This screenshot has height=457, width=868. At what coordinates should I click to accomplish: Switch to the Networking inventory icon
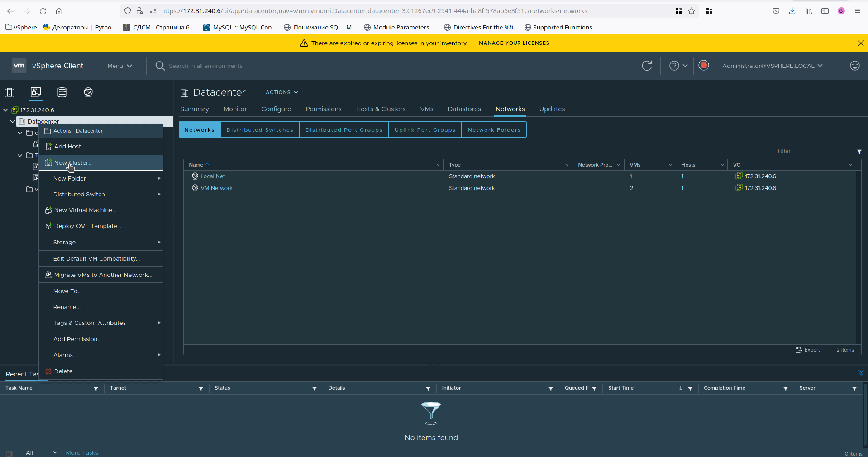pos(88,92)
